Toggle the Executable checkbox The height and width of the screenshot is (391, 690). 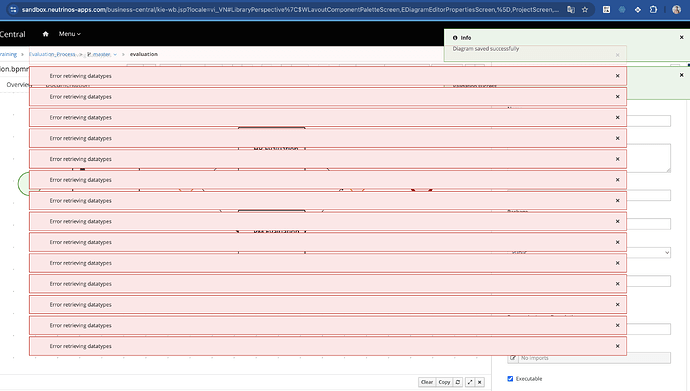tap(510, 379)
